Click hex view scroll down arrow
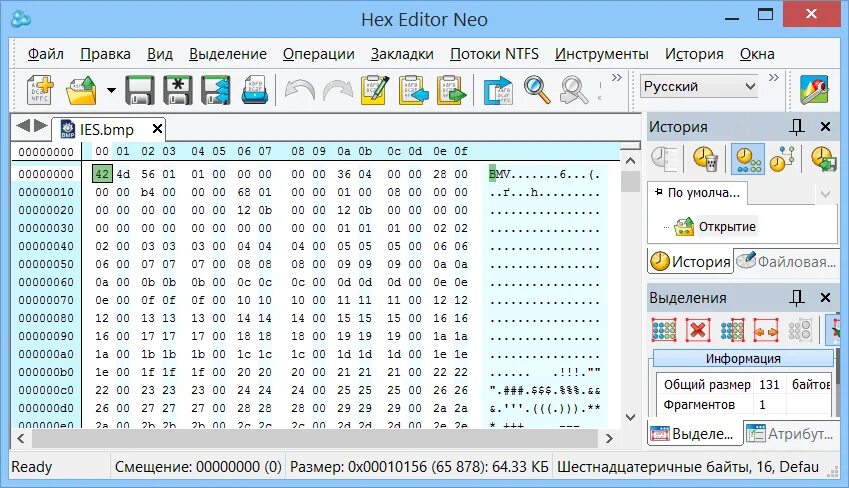The height and width of the screenshot is (488, 849). 630,417
